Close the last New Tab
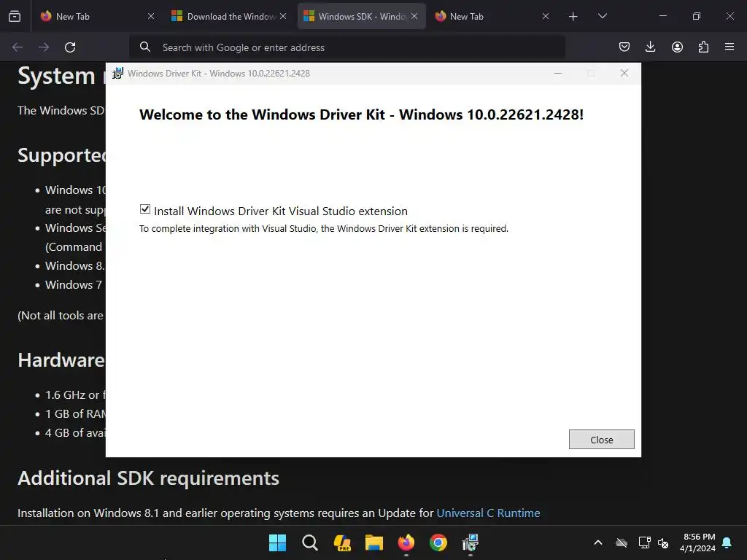 546,16
